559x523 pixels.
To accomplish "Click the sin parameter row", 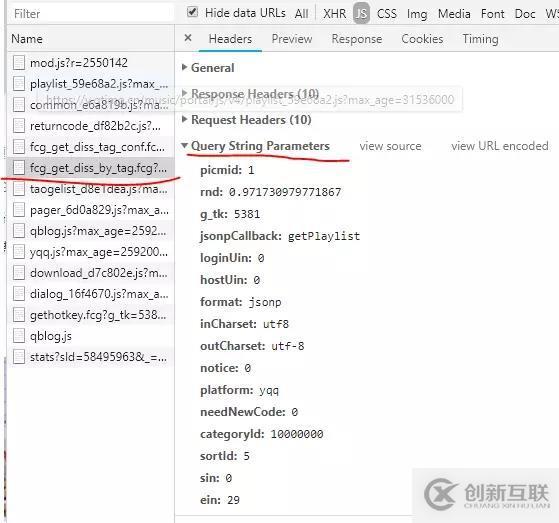I will (x=216, y=478).
